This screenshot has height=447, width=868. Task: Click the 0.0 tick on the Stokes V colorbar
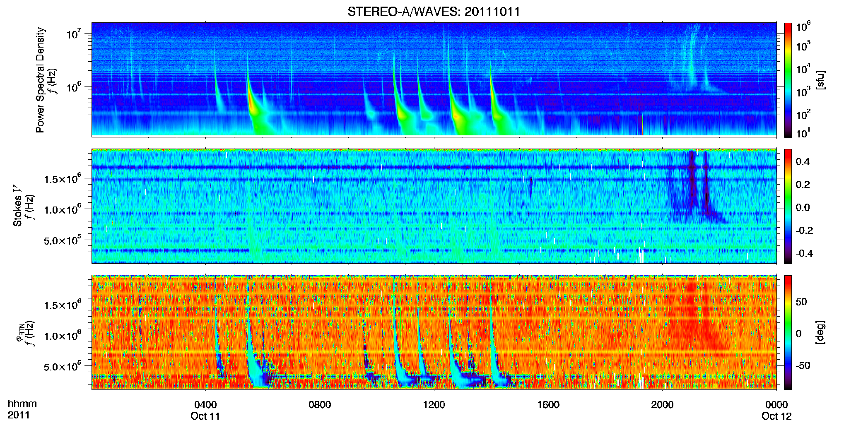click(803, 207)
